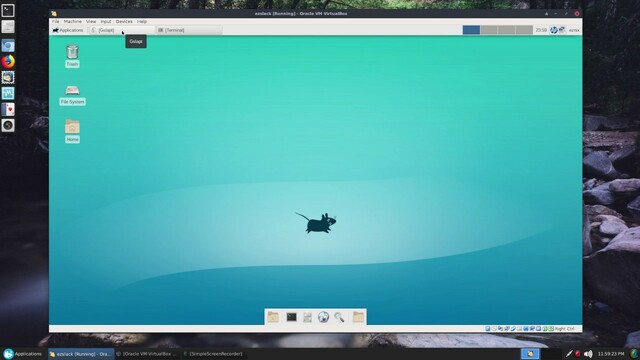Select the Terminal taskbar button in guest panel
This screenshot has width=640, height=360.
[189, 30]
